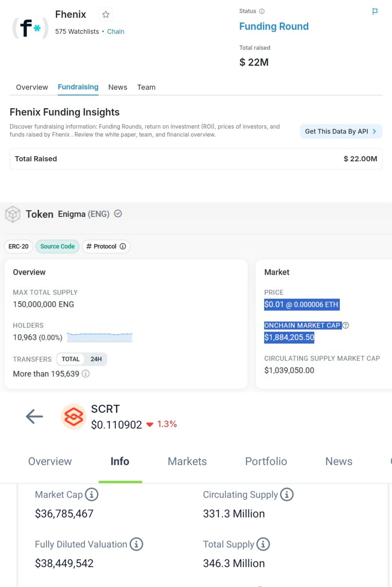Go to the Team tab

click(x=146, y=87)
